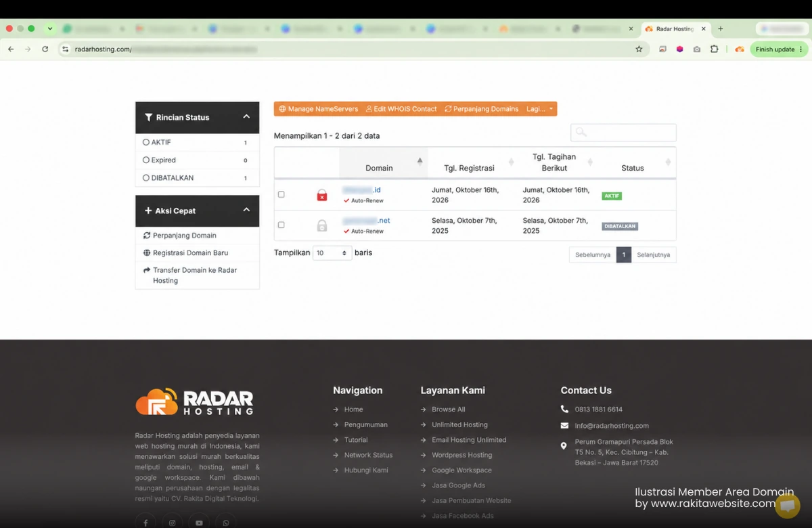Click grey lock icon for .net domain
This screenshot has width=812, height=528.
pos(322,225)
